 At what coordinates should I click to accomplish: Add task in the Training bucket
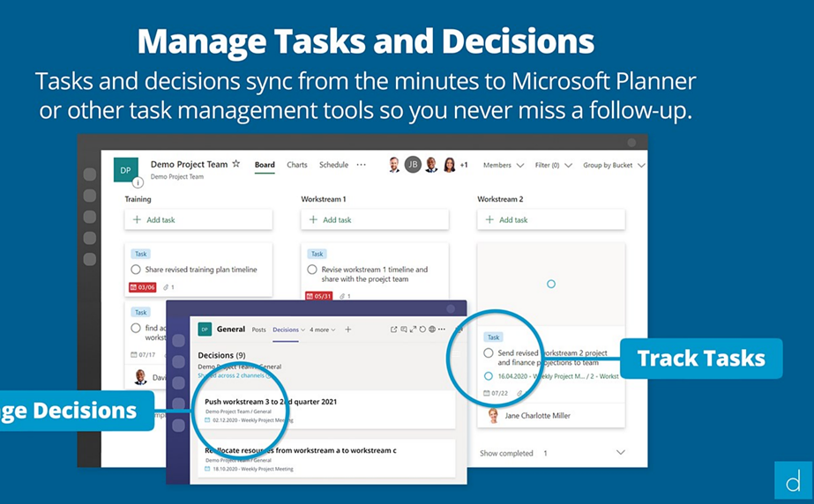(198, 220)
